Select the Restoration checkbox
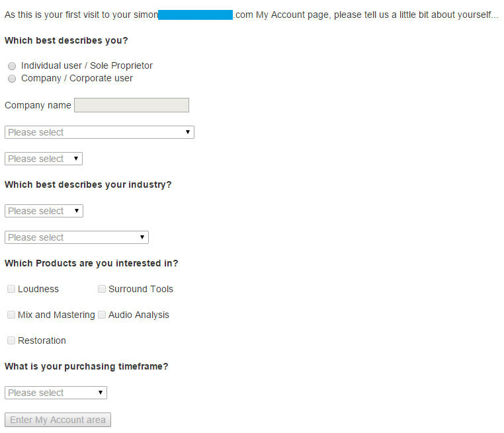 click(x=11, y=340)
